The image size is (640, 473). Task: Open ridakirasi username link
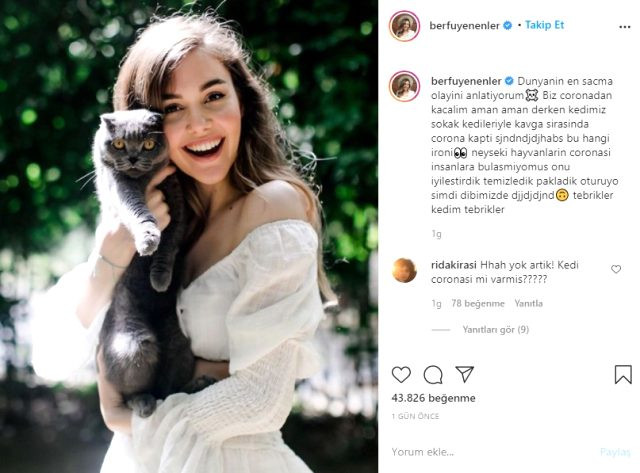coord(455,267)
